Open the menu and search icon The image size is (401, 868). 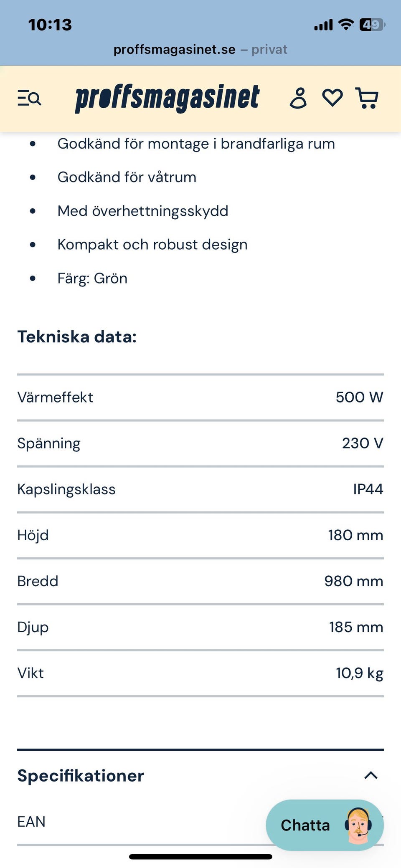click(x=29, y=99)
